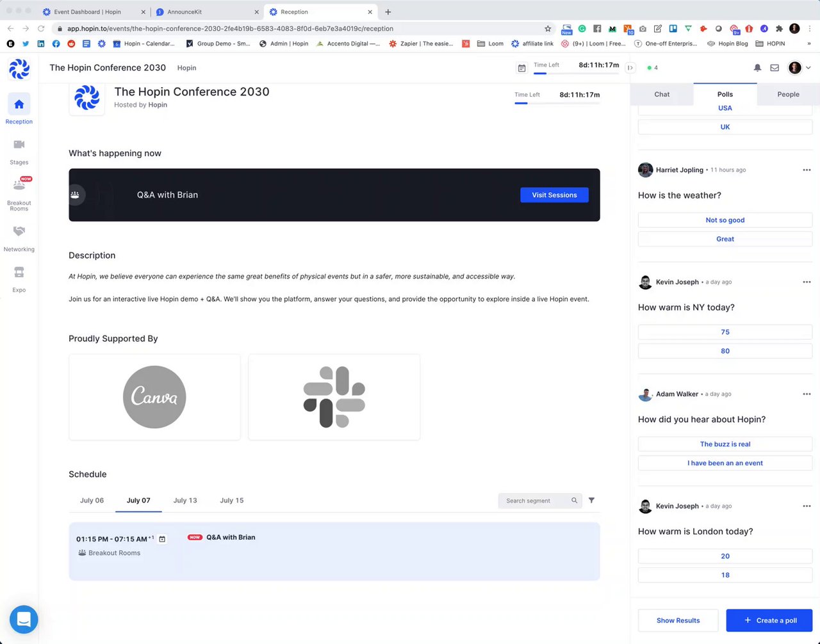
Task: Vote Great for weather poll
Action: click(x=725, y=239)
